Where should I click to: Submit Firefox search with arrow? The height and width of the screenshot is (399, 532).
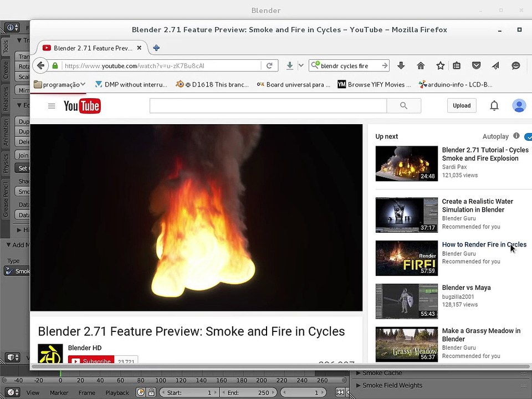385,65
